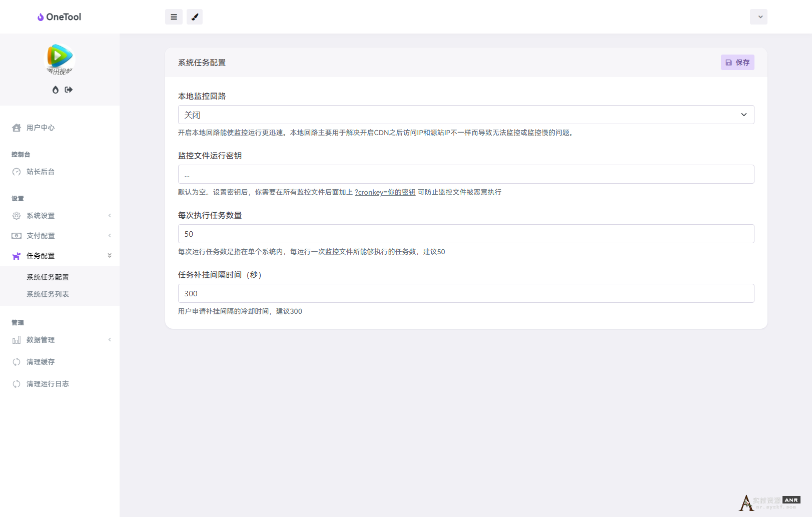Click the 支付配置 money icon
This screenshot has height=517, width=812.
(17, 236)
